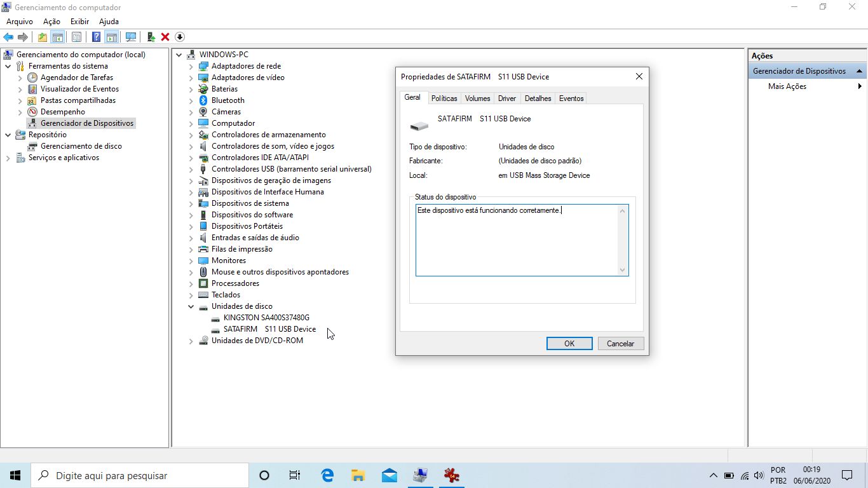Screen dimensions: 868x488
Task: Expand Entradas e saídas de áudio
Action: pyautogui.click(x=191, y=238)
